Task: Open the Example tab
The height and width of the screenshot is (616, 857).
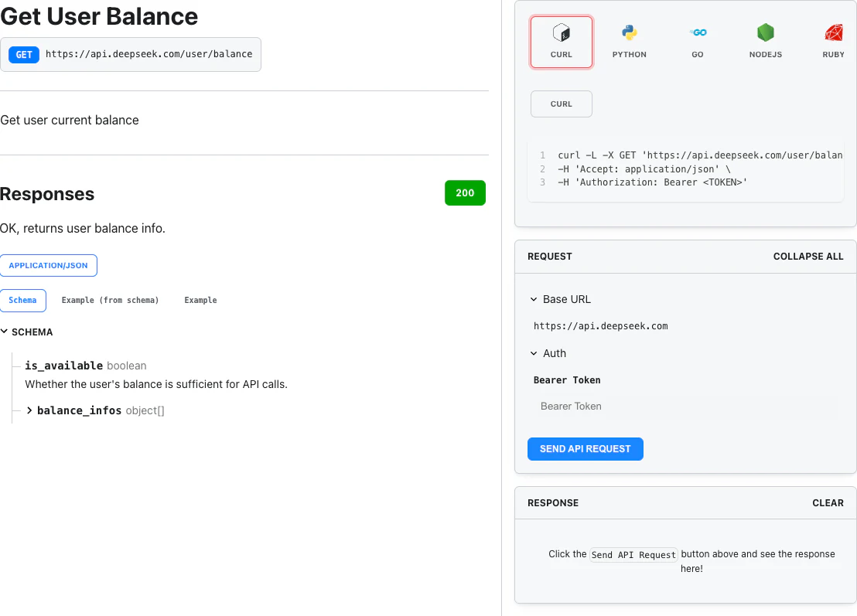Action: pyautogui.click(x=200, y=301)
